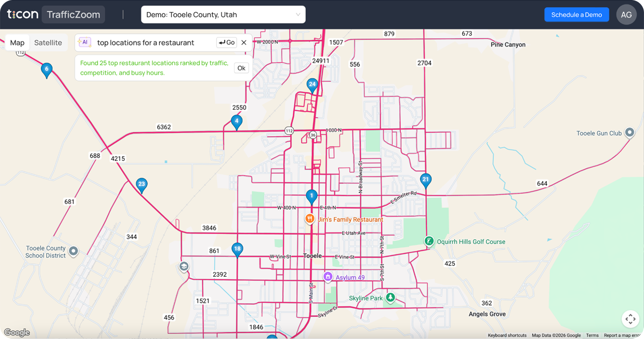Open the map Terms link

click(592, 335)
